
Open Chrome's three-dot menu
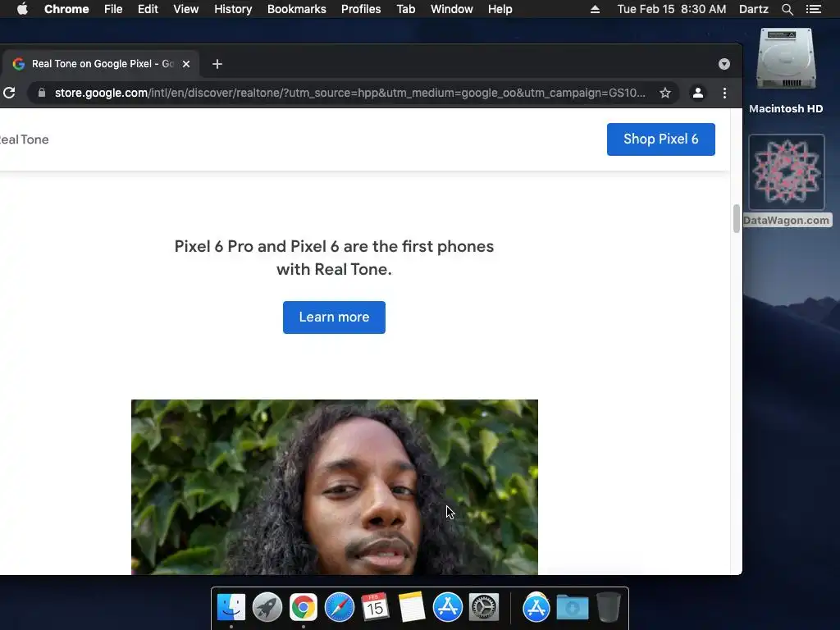click(724, 93)
